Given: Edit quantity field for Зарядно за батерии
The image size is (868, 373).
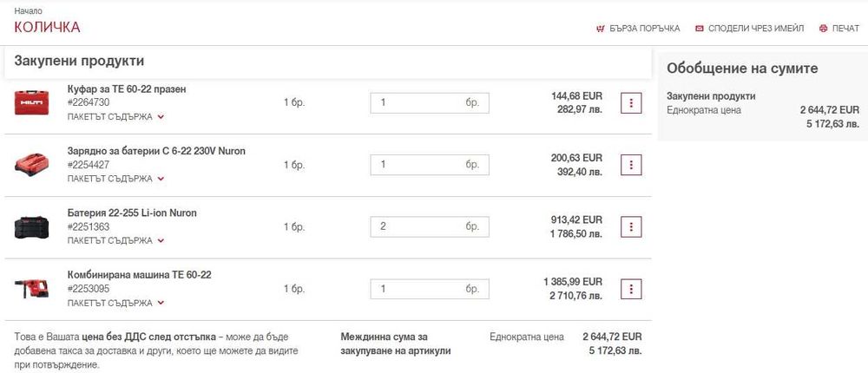Looking at the screenshot, I should (x=430, y=165).
